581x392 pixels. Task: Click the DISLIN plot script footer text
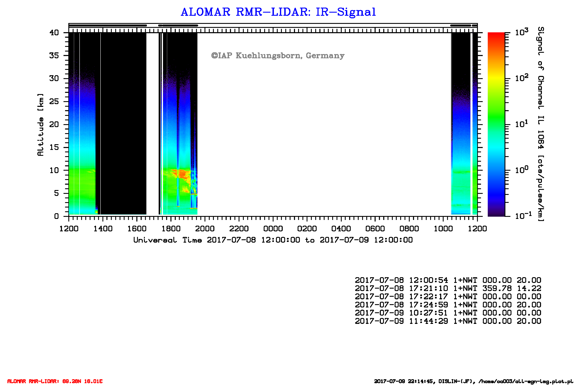[x=474, y=381]
